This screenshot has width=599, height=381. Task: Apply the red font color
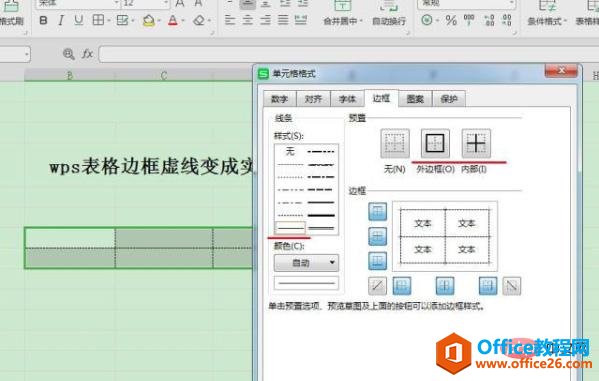coord(173,20)
